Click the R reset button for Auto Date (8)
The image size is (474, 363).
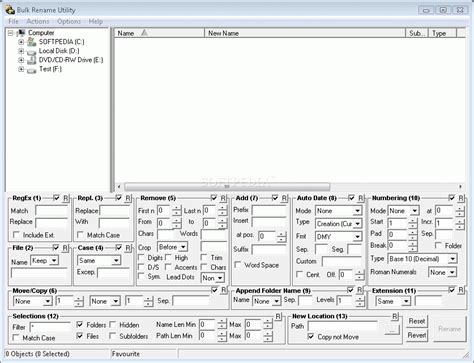coord(360,198)
